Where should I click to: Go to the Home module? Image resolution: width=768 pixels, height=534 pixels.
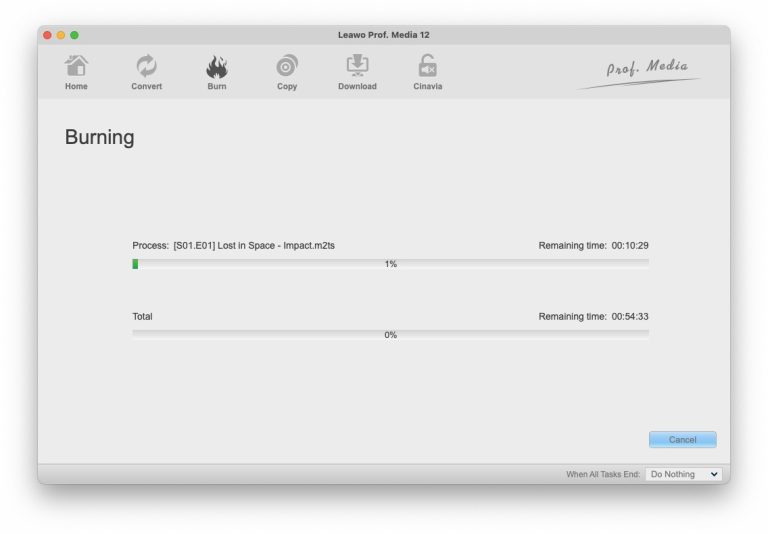76,72
